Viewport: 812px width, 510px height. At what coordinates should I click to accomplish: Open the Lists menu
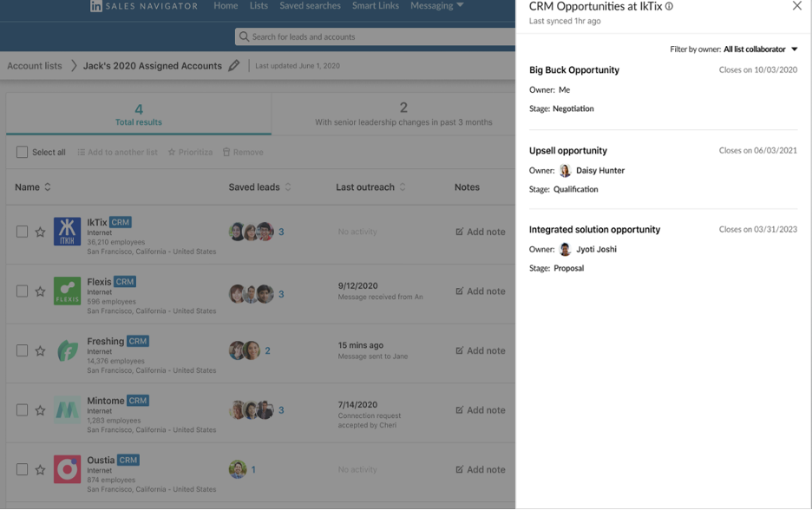coord(259,6)
